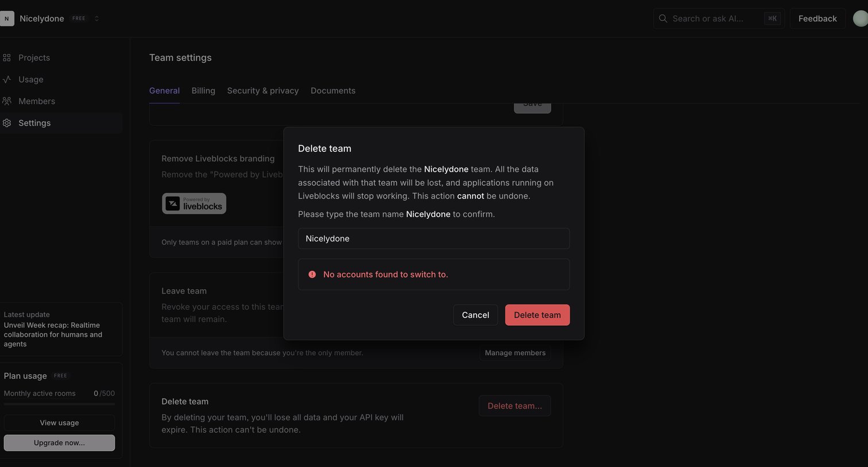
Task: Click the Upgrade now... button
Action: click(x=59, y=443)
